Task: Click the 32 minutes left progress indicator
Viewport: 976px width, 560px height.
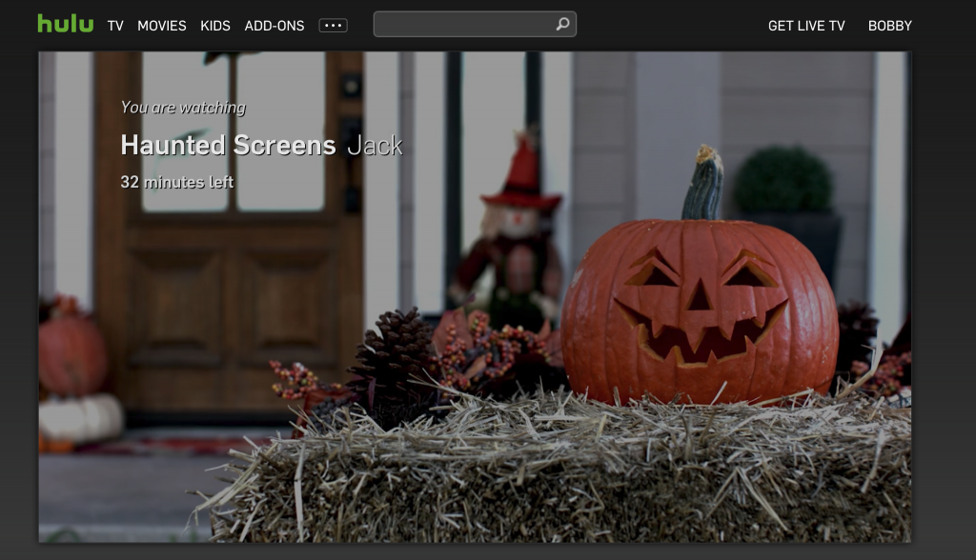Action: [176, 181]
